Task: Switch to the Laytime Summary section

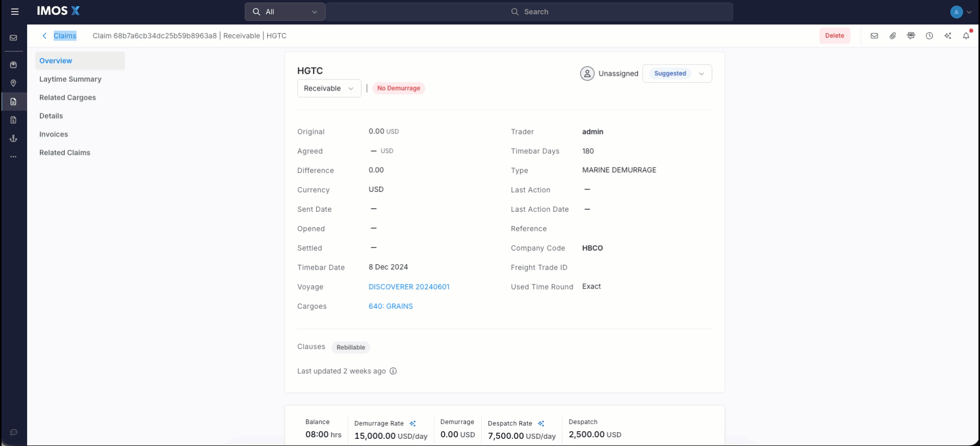Action: pyautogui.click(x=71, y=79)
